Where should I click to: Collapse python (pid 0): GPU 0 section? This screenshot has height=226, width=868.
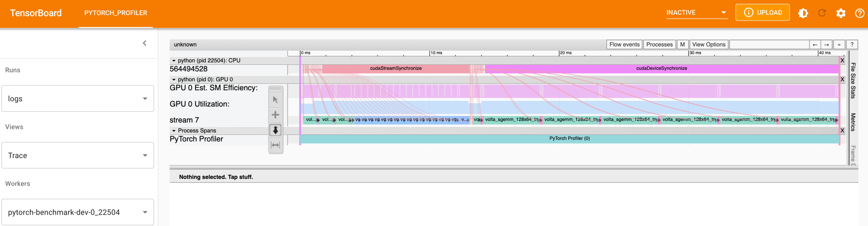coord(174,80)
